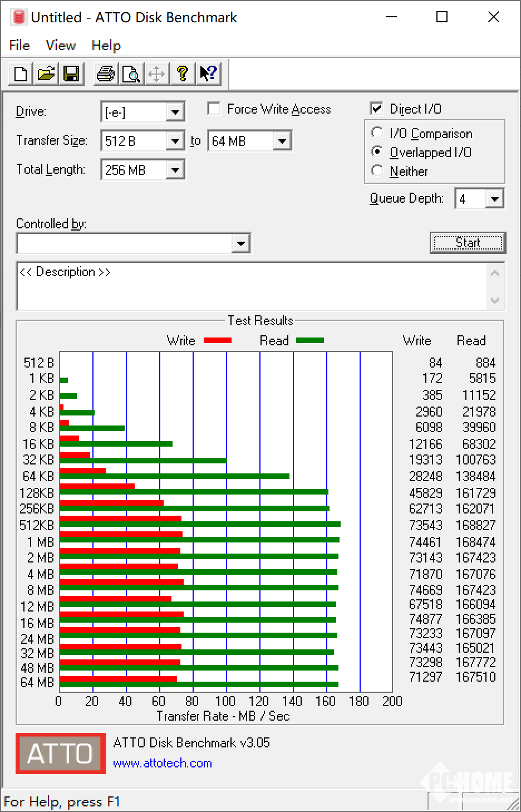Click inside the Description text box
Screen dimensions: 521x812
(250, 287)
